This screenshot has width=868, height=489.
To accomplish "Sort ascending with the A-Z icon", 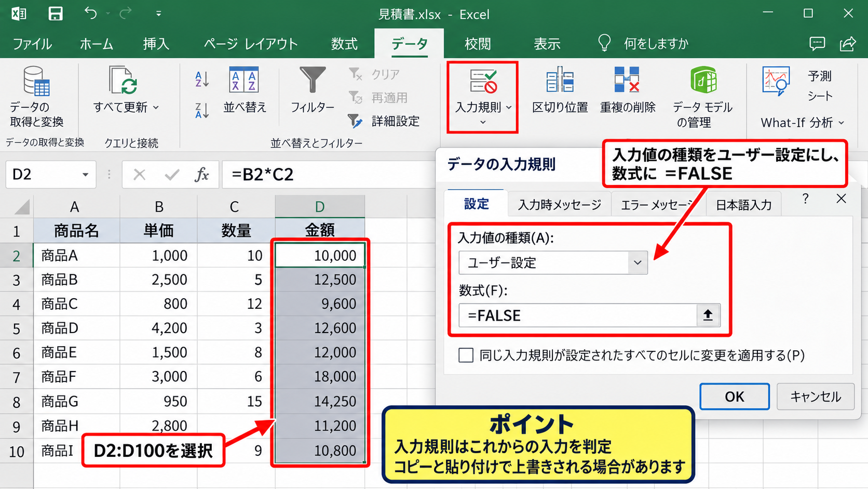I will tap(202, 80).
